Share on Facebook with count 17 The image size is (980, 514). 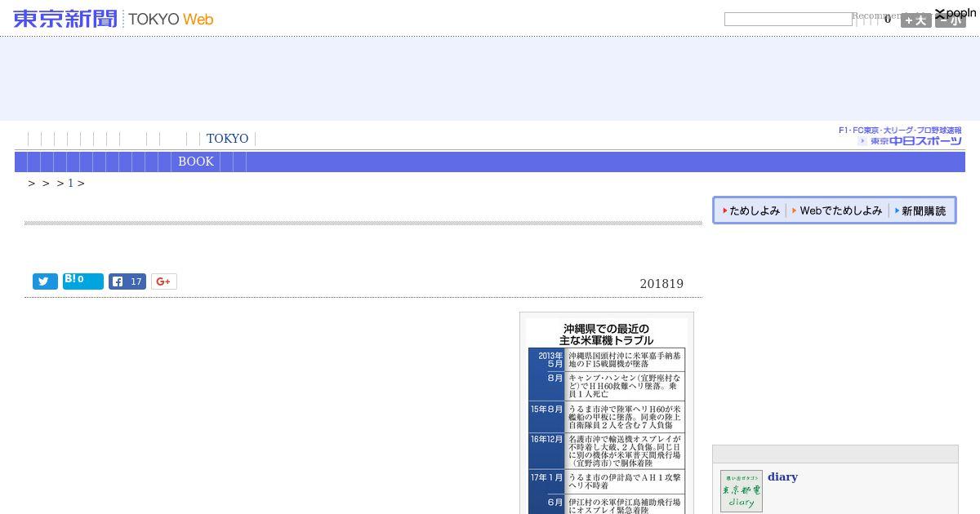point(127,281)
